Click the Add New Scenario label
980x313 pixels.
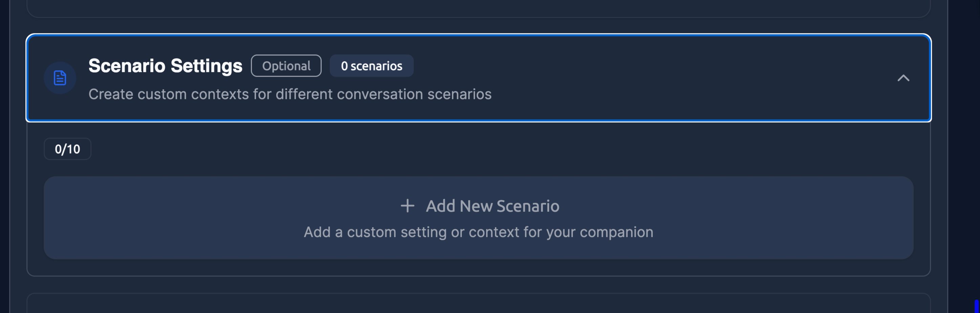point(492,206)
